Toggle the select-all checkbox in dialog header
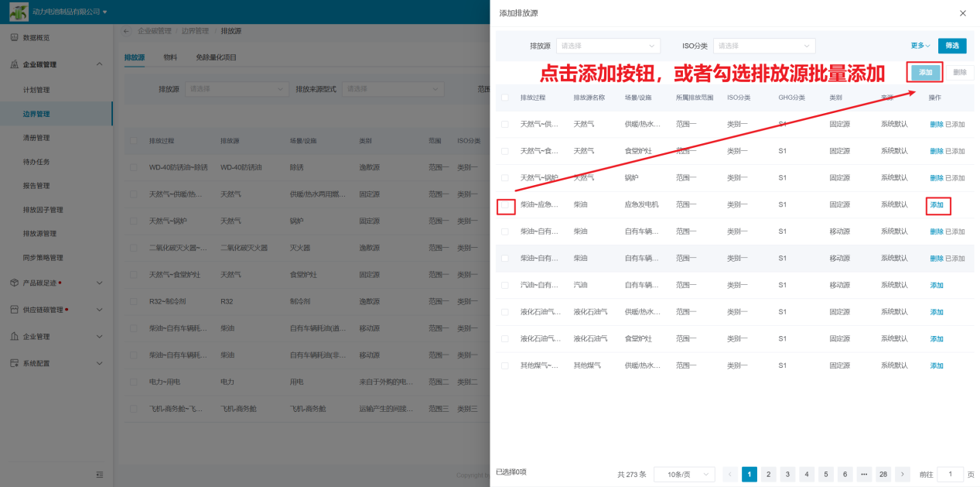The width and height of the screenshot is (980, 487). tap(505, 98)
